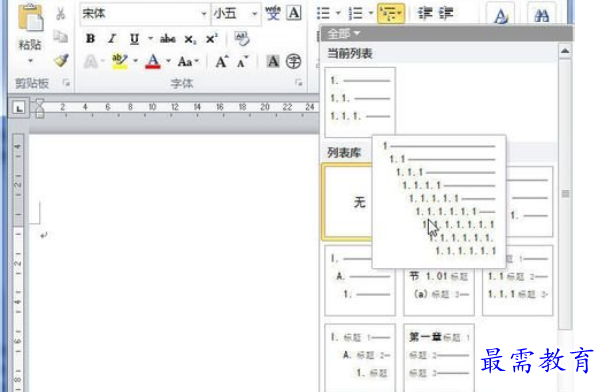602x392 pixels.
Task: Toggle subscript formatting
Action: pos(190,39)
